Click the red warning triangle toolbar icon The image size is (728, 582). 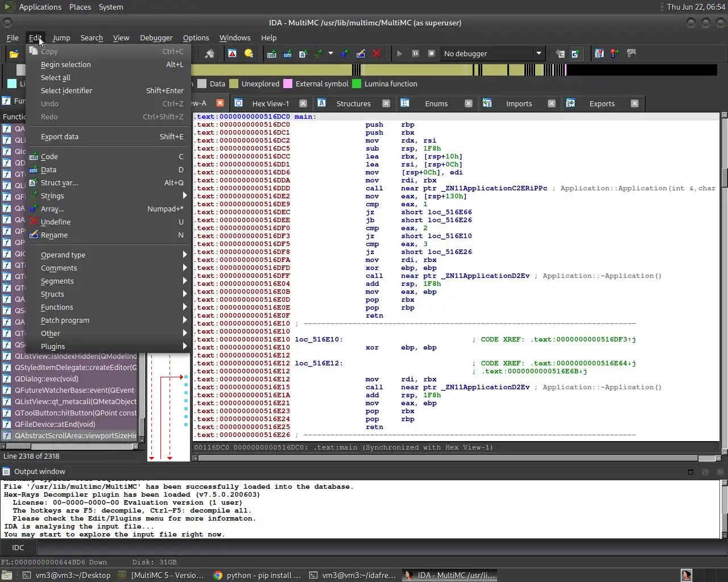click(x=232, y=53)
